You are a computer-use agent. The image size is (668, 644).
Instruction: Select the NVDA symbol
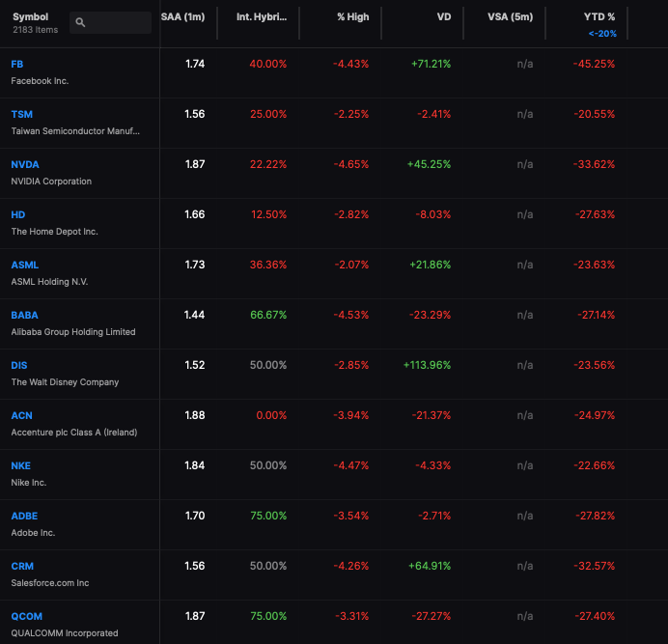(25, 164)
